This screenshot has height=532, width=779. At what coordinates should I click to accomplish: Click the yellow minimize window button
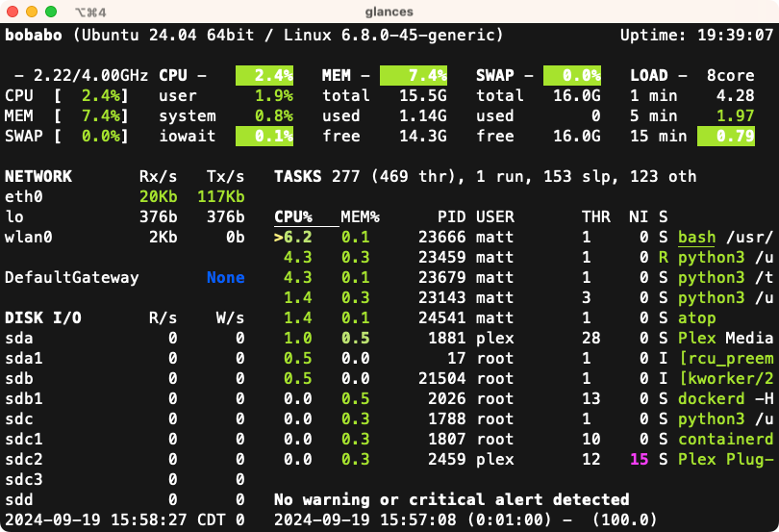click(32, 12)
